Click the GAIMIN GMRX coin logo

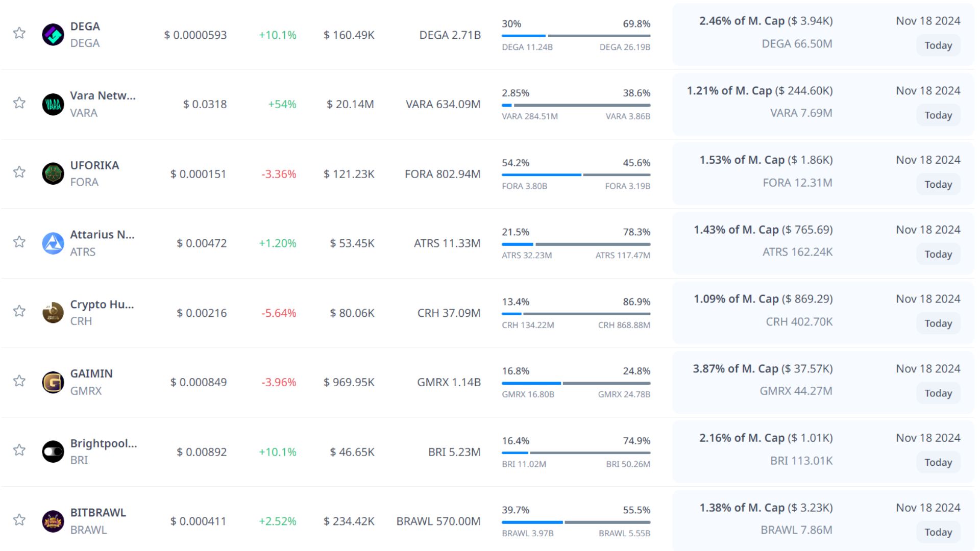pyautogui.click(x=53, y=382)
